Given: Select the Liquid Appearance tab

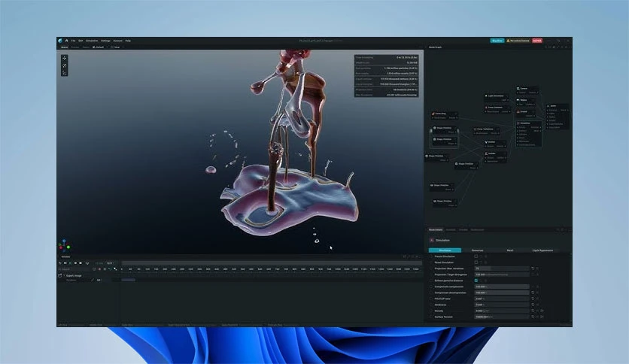Looking at the screenshot, I should tap(542, 250).
